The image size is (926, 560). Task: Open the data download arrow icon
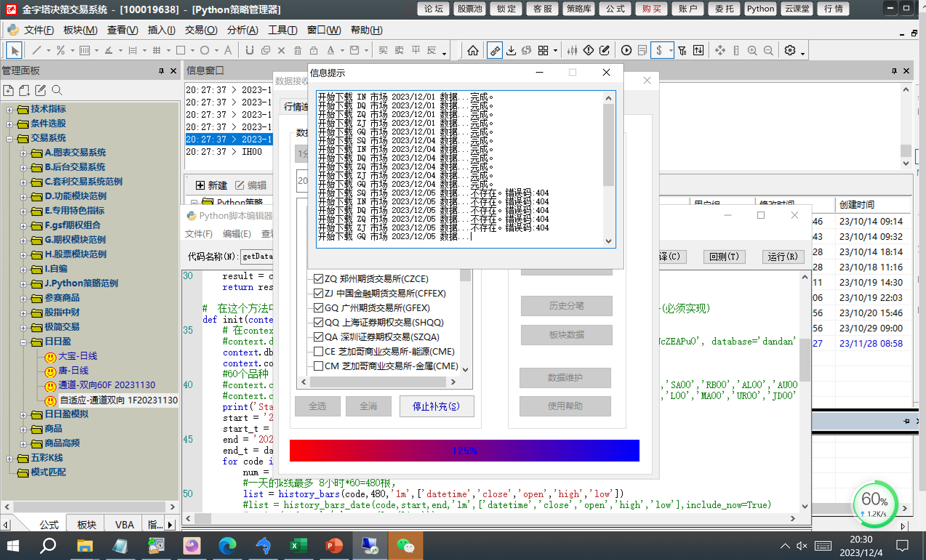tap(511, 50)
